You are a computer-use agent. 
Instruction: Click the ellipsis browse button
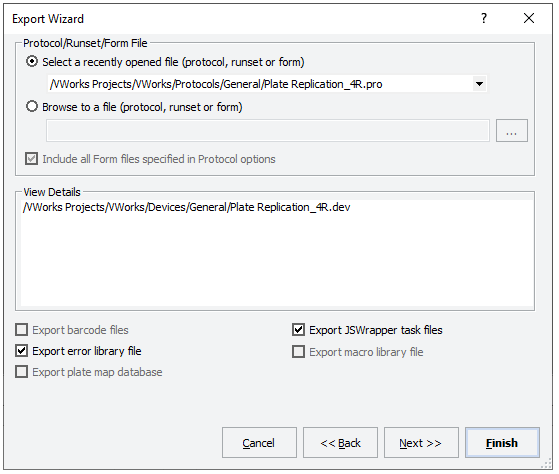pyautogui.click(x=512, y=131)
